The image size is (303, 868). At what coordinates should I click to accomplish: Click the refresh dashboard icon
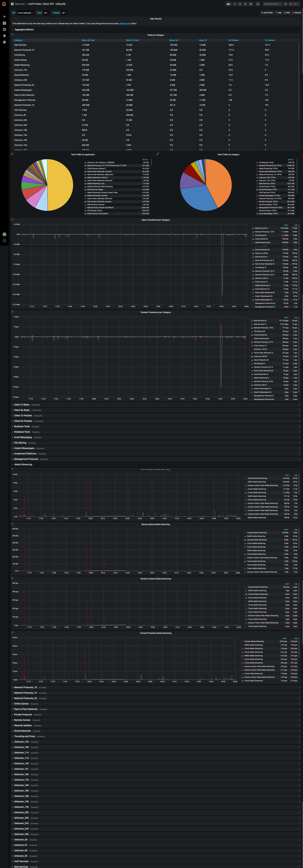pyautogui.click(x=291, y=4)
